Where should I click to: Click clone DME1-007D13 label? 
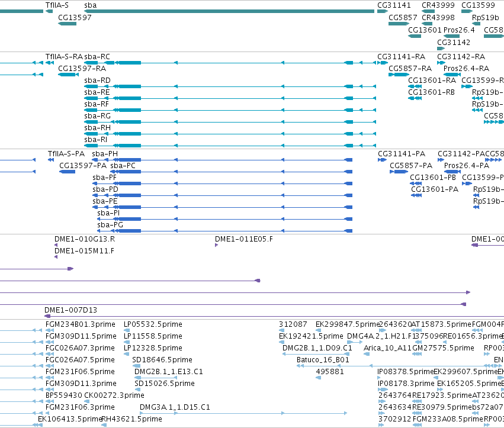point(70,310)
